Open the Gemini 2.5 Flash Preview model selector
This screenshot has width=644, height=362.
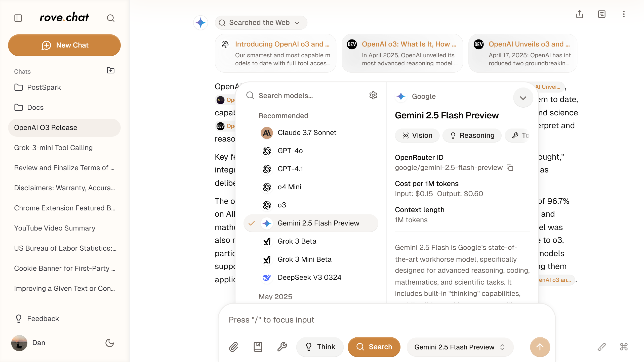coord(459,347)
